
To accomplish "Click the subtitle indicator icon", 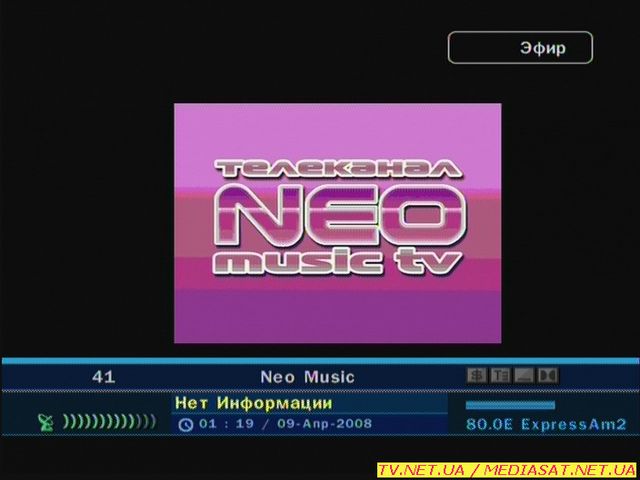I will tap(524, 376).
